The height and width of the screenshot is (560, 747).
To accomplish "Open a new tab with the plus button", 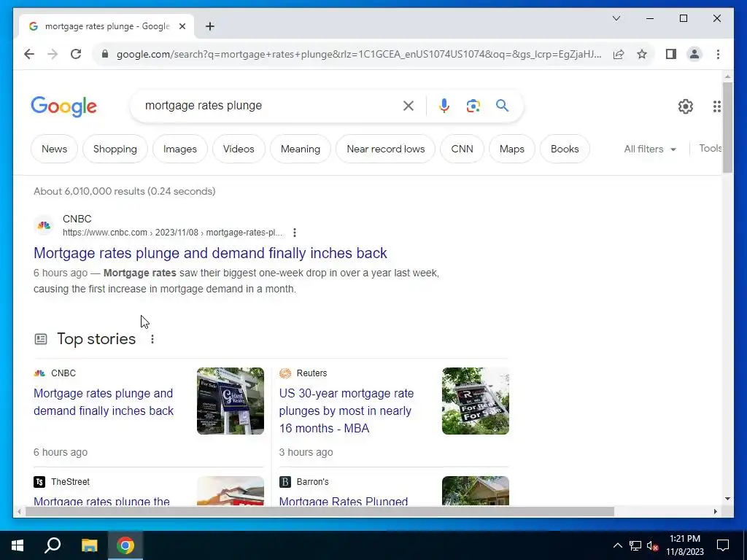I will [x=210, y=26].
